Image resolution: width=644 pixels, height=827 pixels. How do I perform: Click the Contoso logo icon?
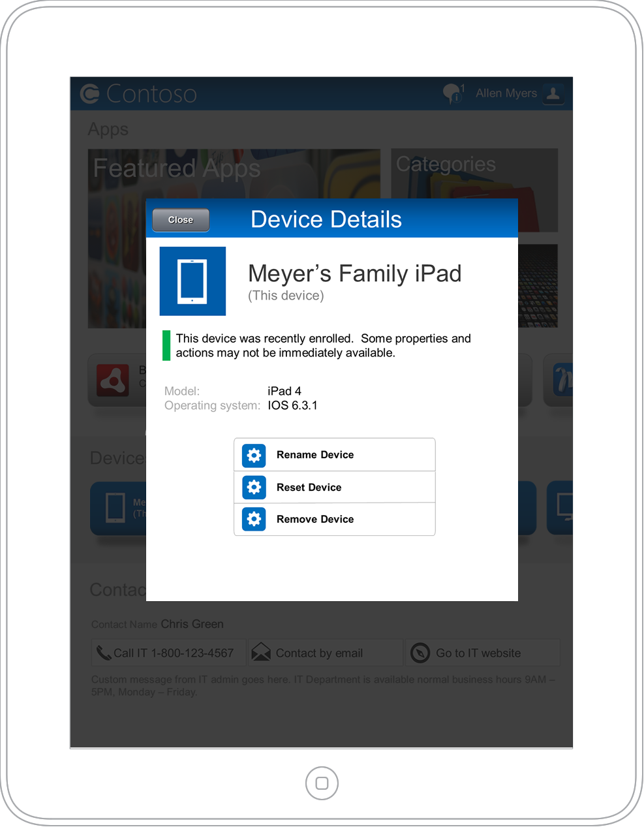point(89,94)
